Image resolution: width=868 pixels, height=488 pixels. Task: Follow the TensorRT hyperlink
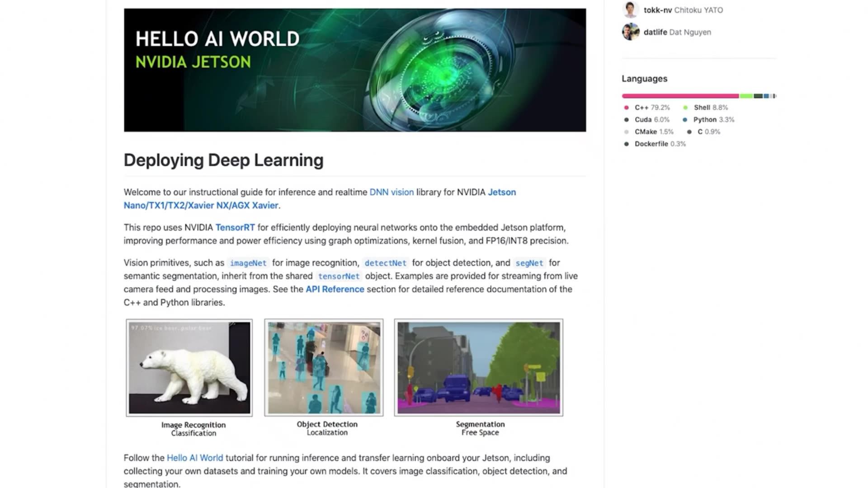[x=235, y=227]
